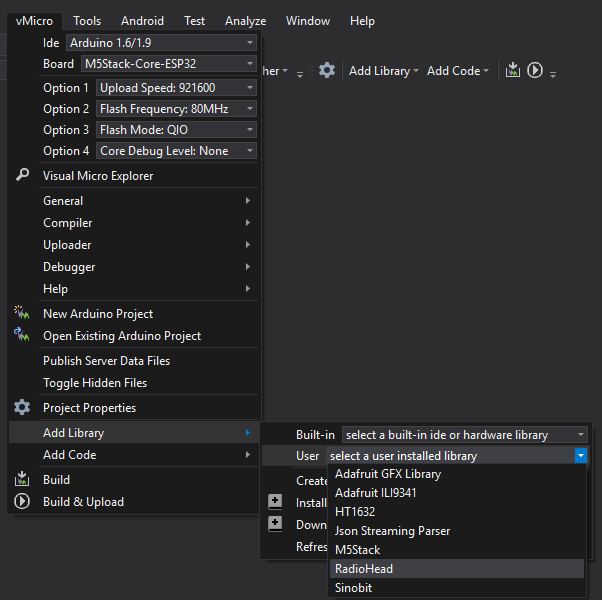This screenshot has width=602, height=600.
Task: Open the built-in library dropdown
Action: click(x=465, y=435)
